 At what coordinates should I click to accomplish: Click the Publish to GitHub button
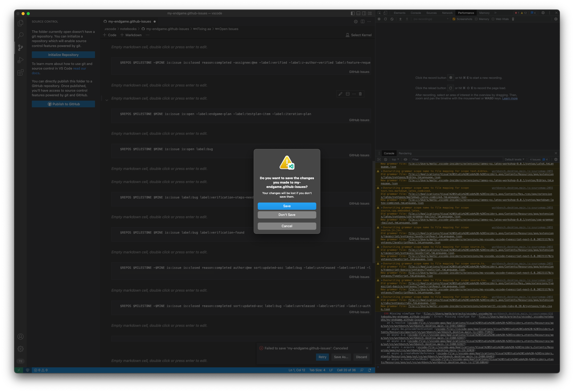click(x=63, y=104)
